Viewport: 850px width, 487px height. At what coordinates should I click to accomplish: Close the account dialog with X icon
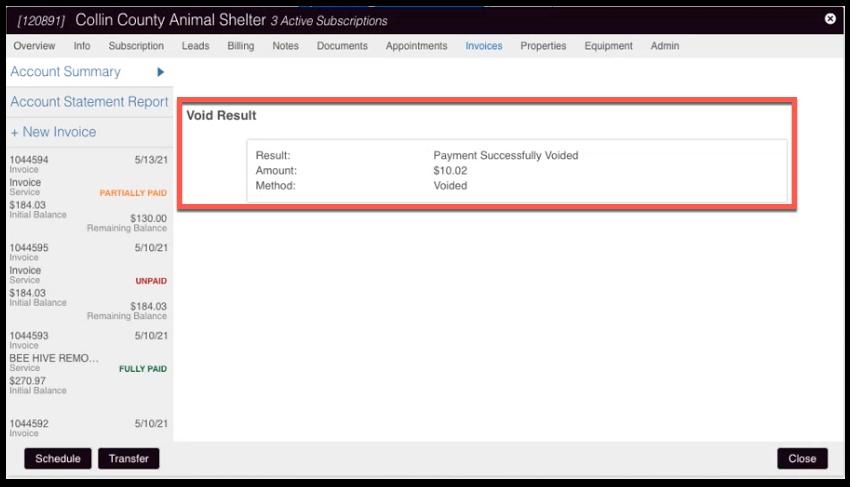(830, 19)
